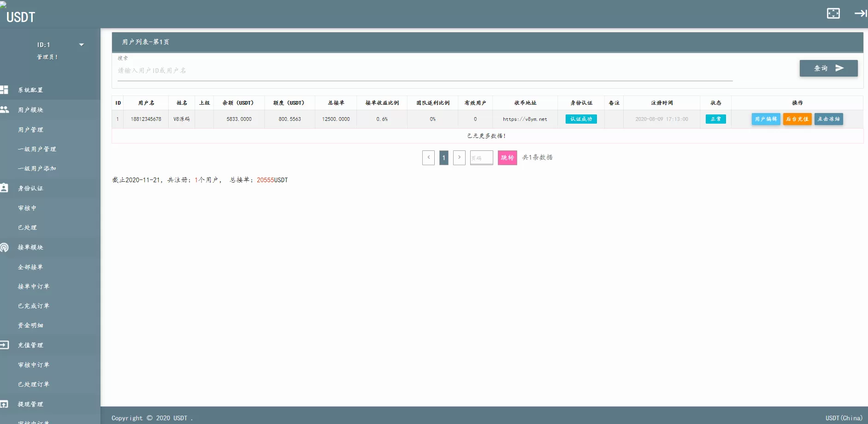Image resolution: width=868 pixels, height=424 pixels.
Task: Click the 用户模块 people icon
Action: click(x=5, y=110)
